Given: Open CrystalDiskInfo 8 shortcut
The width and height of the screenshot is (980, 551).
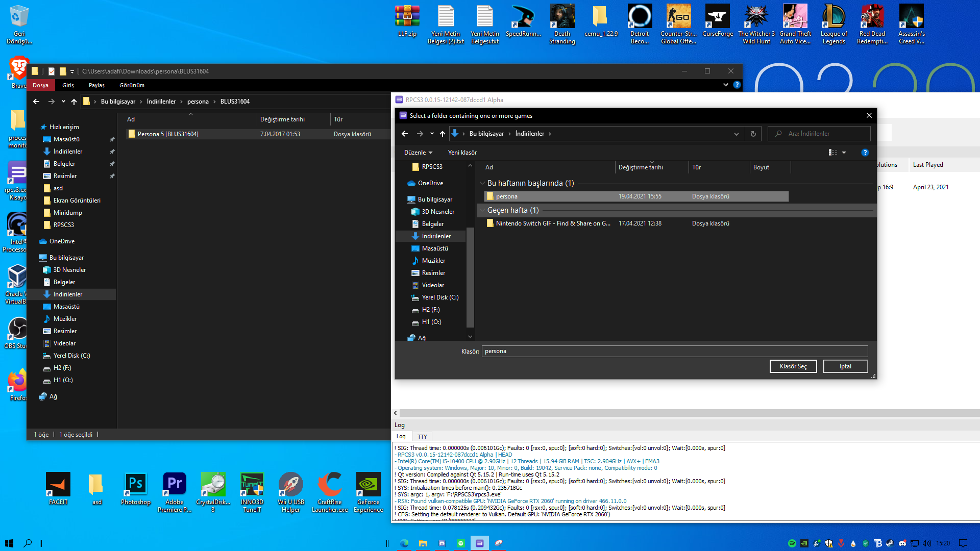Looking at the screenshot, I should (213, 492).
